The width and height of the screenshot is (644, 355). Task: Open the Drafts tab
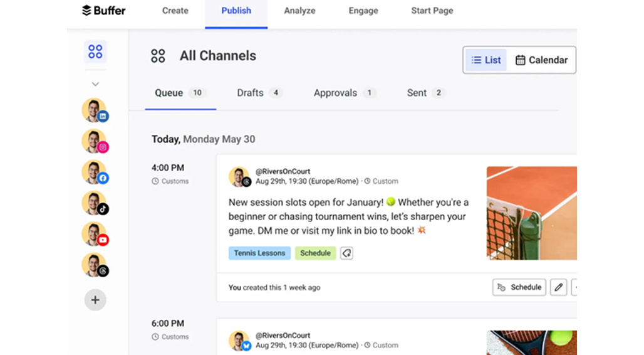click(x=259, y=93)
